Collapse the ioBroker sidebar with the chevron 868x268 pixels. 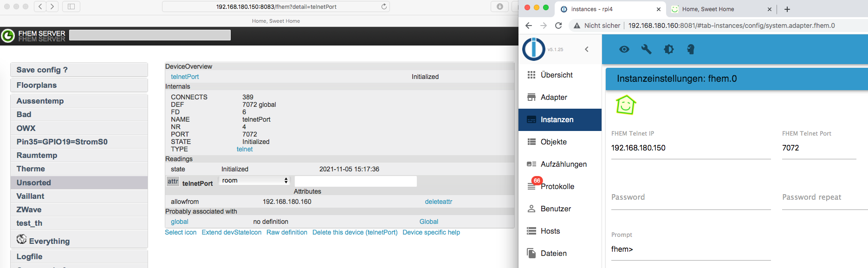click(x=587, y=49)
